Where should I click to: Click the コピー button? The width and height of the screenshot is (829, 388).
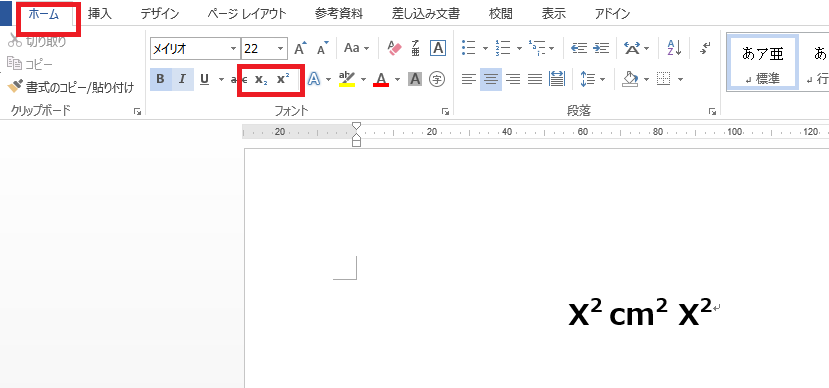point(30,64)
